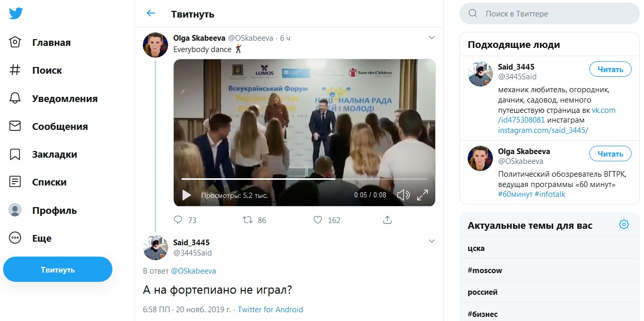This screenshot has height=321, width=644.
Task: Open options chevron on Said_3445's reply
Action: pos(432,241)
